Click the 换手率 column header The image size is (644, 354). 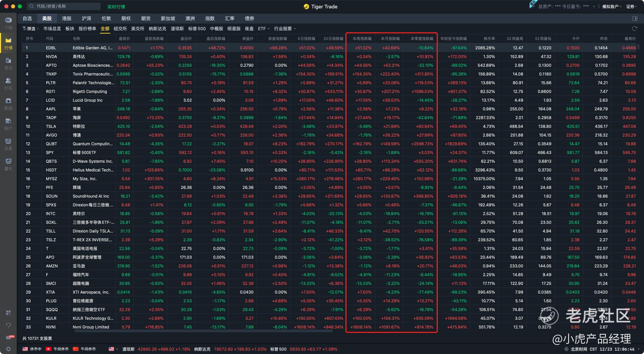point(489,39)
